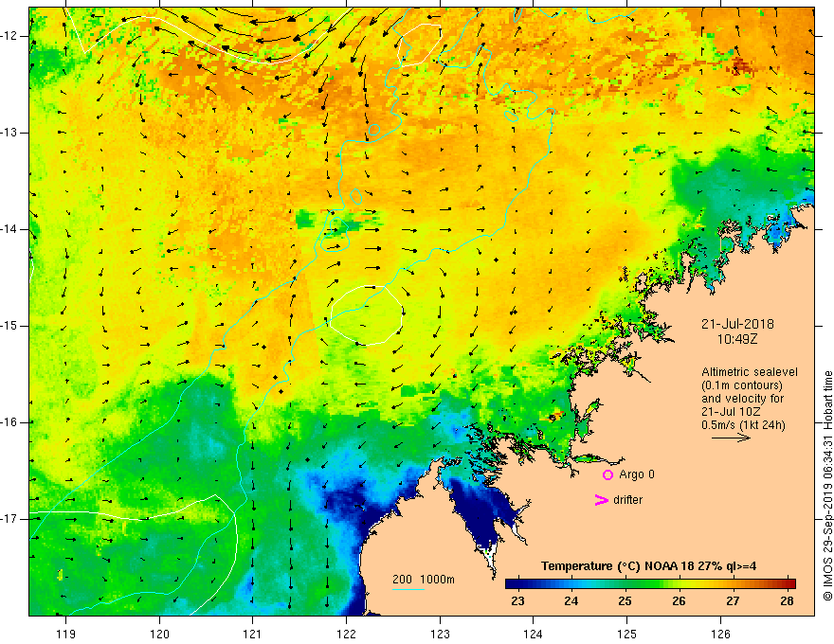Click colorbar tick label 27
The image size is (834, 644).
click(733, 601)
